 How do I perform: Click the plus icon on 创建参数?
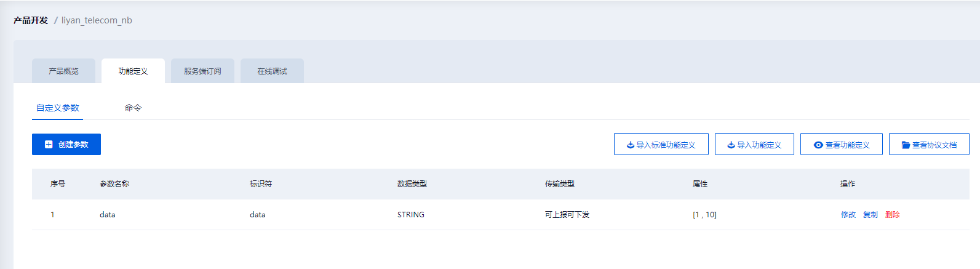(x=49, y=145)
